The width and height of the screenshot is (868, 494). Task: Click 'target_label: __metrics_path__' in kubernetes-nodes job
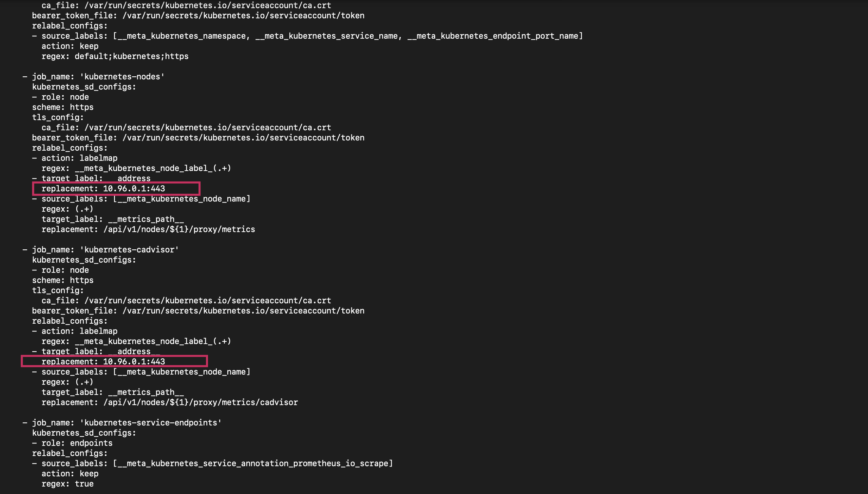(x=113, y=219)
